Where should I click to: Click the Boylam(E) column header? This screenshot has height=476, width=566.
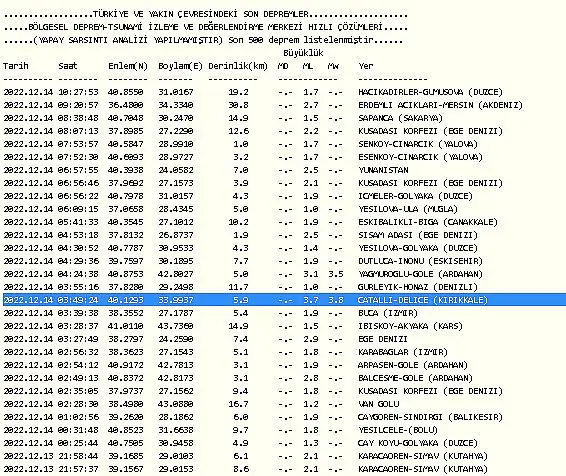click(x=180, y=66)
